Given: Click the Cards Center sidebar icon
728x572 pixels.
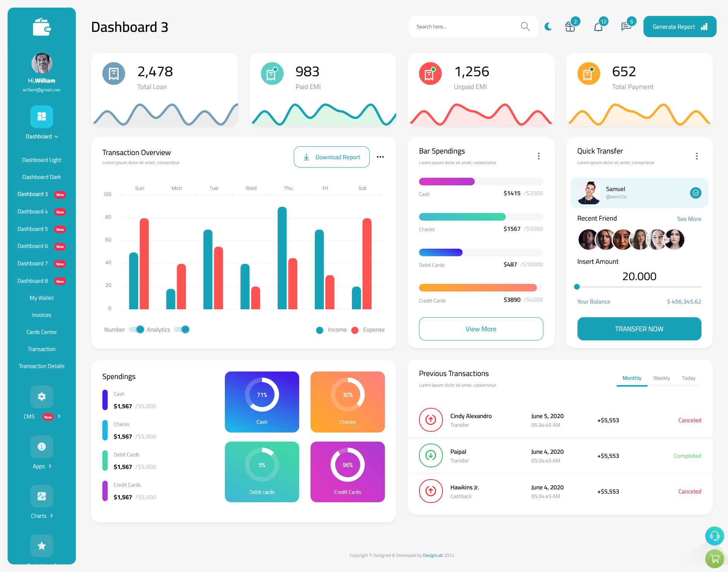Looking at the screenshot, I should click(41, 332).
